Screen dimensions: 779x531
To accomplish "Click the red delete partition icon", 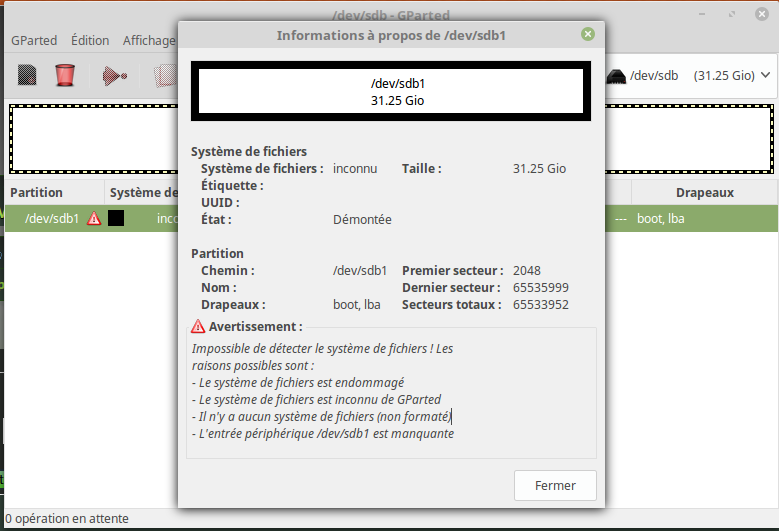I will tap(65, 76).
